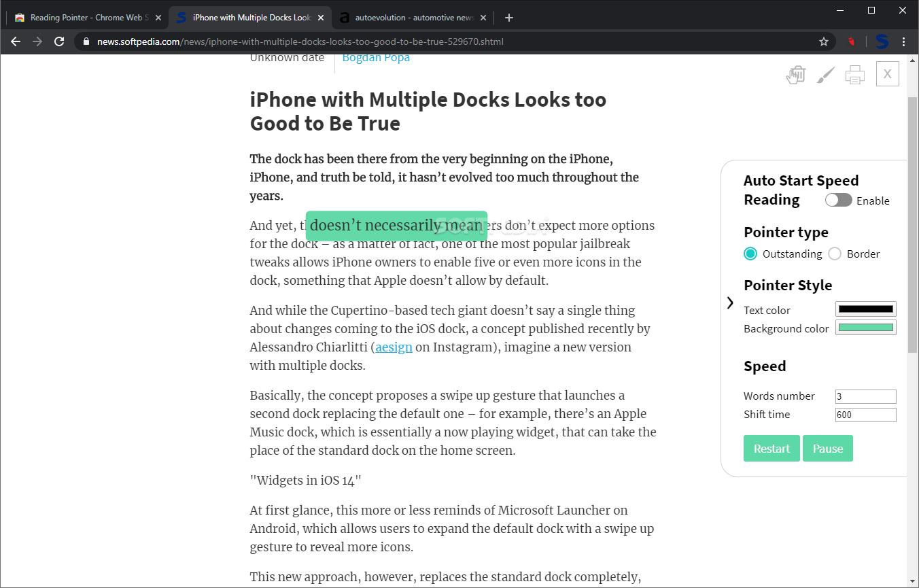Close reader view with the X box
Image resolution: width=919 pixels, height=588 pixels.
(888, 74)
